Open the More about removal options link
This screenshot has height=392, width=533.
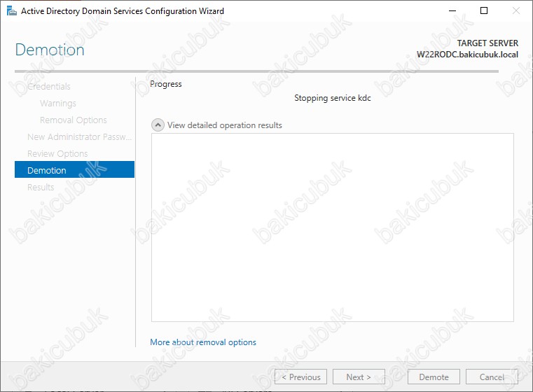(x=203, y=342)
